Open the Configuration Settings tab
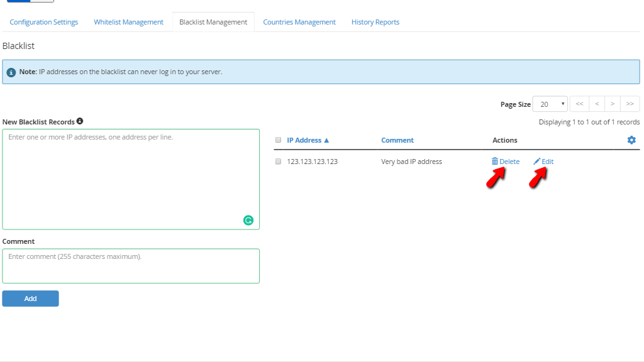Image resolution: width=644 pixels, height=362 pixels. pos(43,22)
